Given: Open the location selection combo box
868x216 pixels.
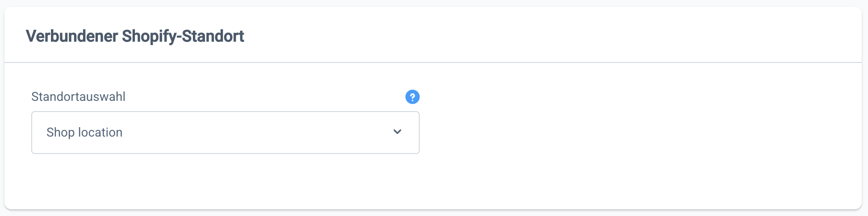Looking at the screenshot, I should 225,133.
